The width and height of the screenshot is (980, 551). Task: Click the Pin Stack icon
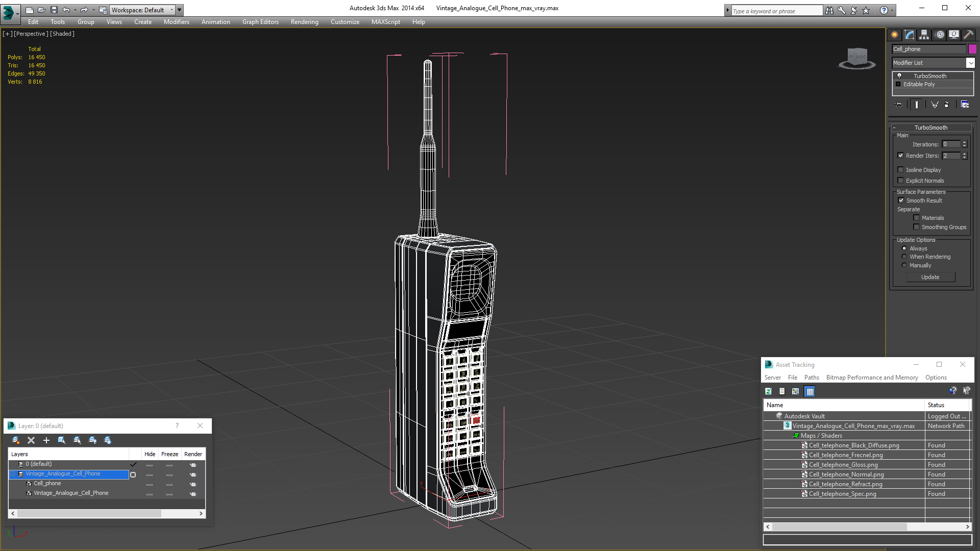[x=899, y=105]
